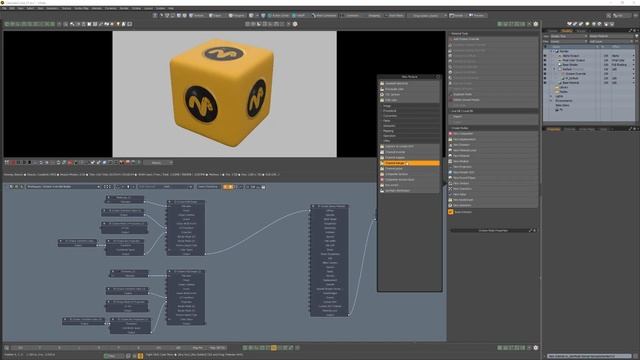Click Duplicate Node in the tools panel
Screen dimensions: 640x360
click(493, 94)
